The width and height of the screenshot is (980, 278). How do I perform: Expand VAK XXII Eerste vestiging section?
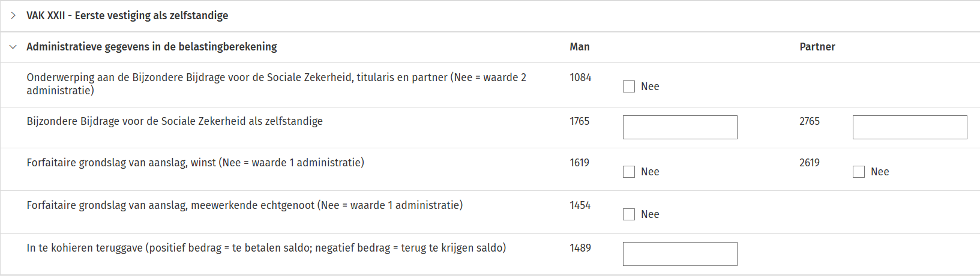[13, 16]
